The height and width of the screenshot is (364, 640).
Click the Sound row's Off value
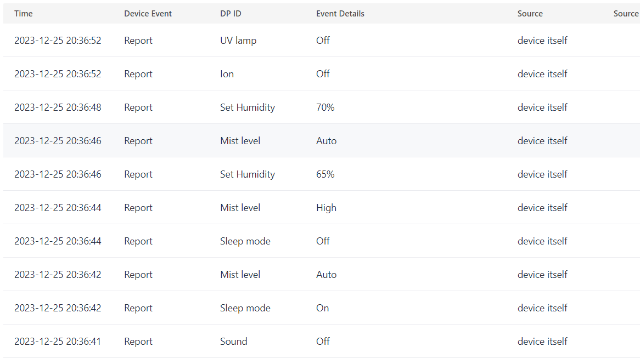coord(323,342)
